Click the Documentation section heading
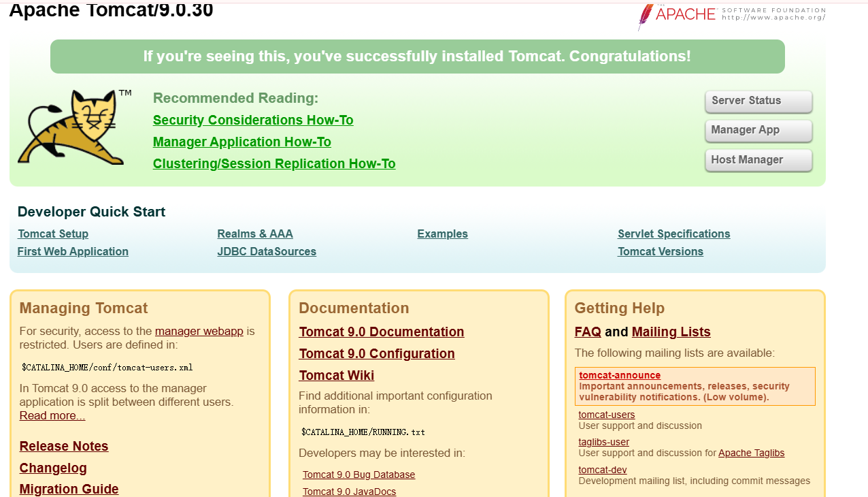 [354, 308]
